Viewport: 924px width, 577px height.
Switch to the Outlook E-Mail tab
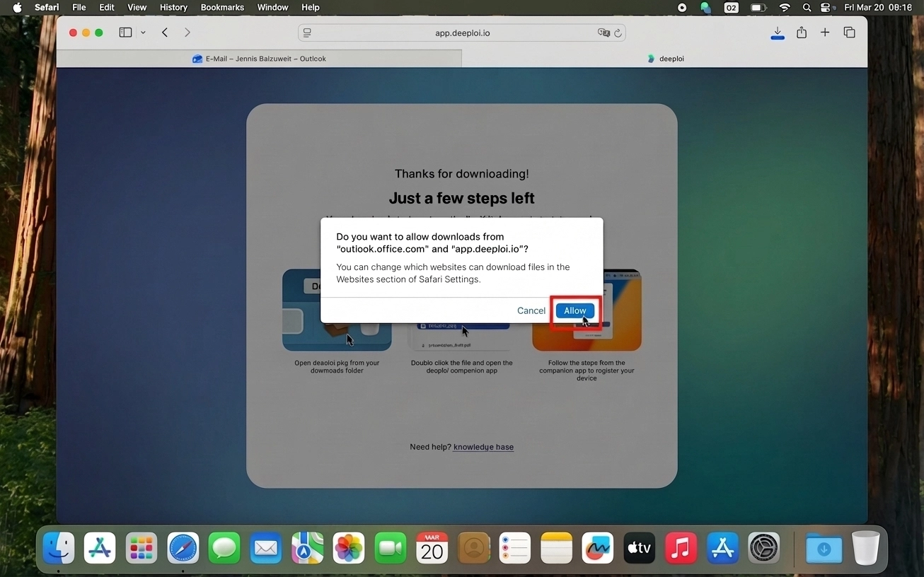click(x=260, y=59)
